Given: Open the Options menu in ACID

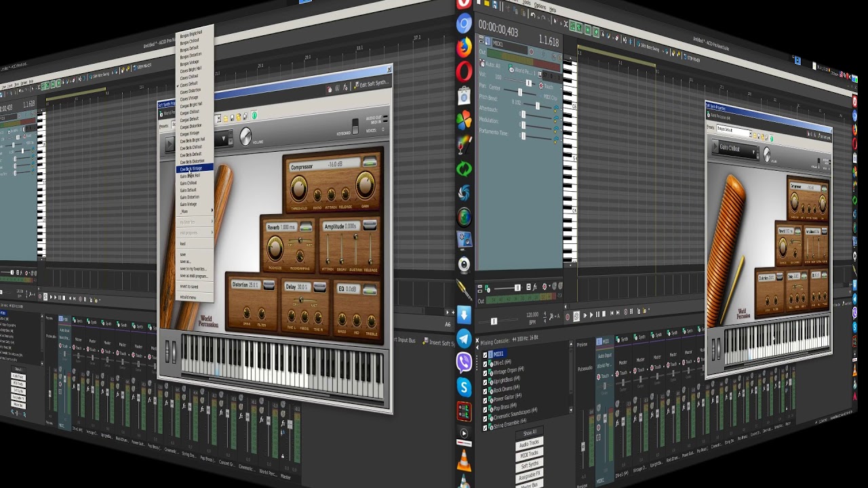Looking at the screenshot, I should coord(540,7).
